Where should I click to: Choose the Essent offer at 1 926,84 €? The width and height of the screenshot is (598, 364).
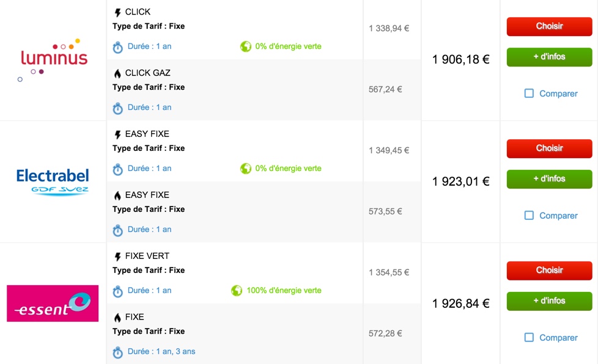pos(549,271)
